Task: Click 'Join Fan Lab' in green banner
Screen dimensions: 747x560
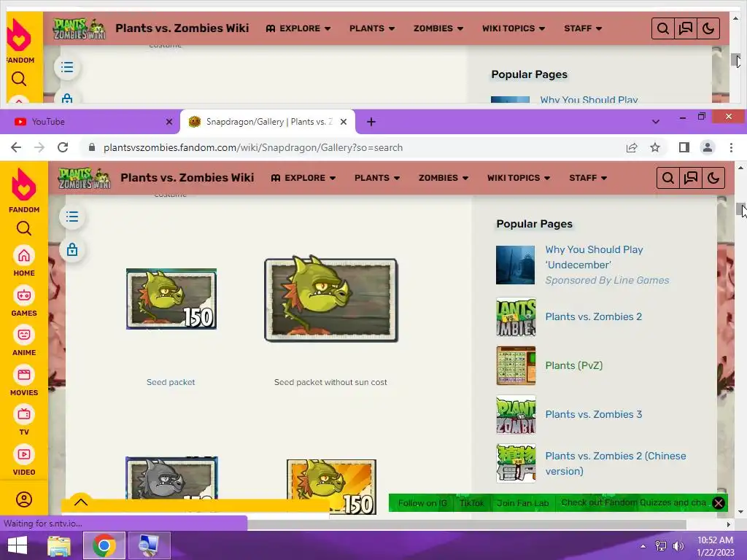Action: coord(522,503)
